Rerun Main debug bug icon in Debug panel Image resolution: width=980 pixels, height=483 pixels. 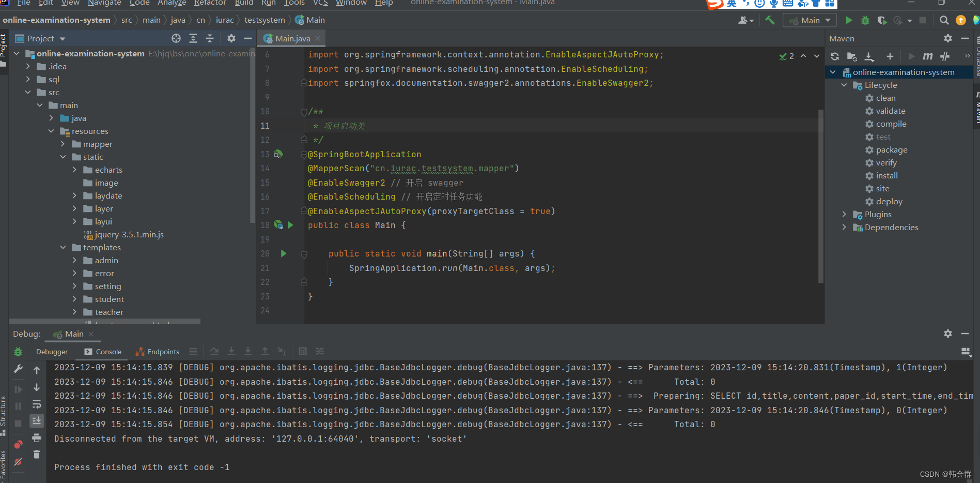18,352
